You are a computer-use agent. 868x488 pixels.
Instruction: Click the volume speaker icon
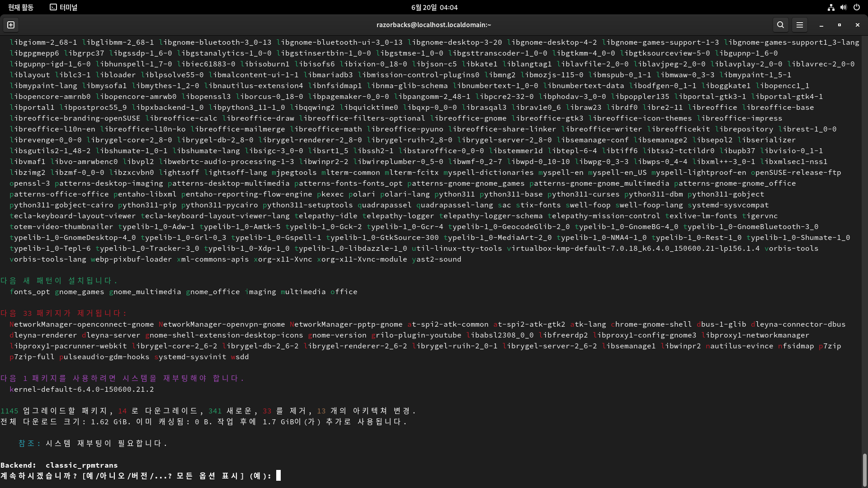[x=844, y=7]
